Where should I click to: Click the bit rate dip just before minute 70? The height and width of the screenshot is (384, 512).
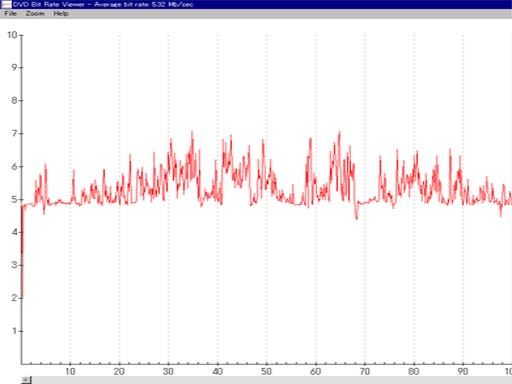tap(357, 217)
